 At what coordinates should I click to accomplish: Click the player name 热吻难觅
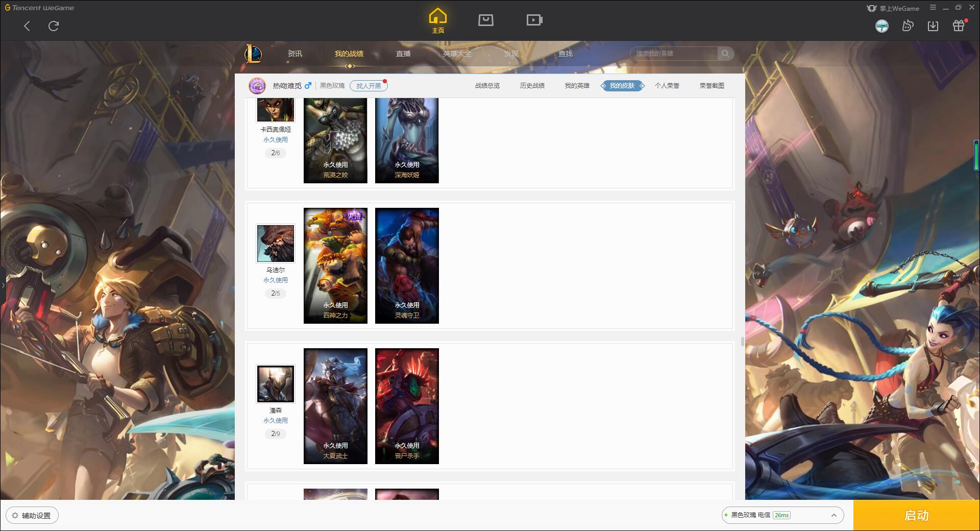click(287, 86)
